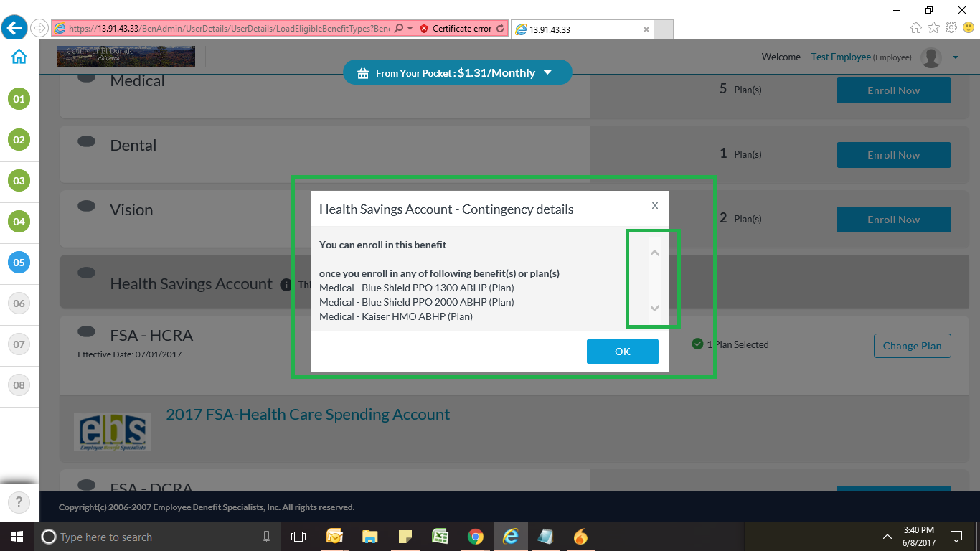Open Chrome from the taskbar
Viewport: 980px width, 551px height.
(475, 537)
